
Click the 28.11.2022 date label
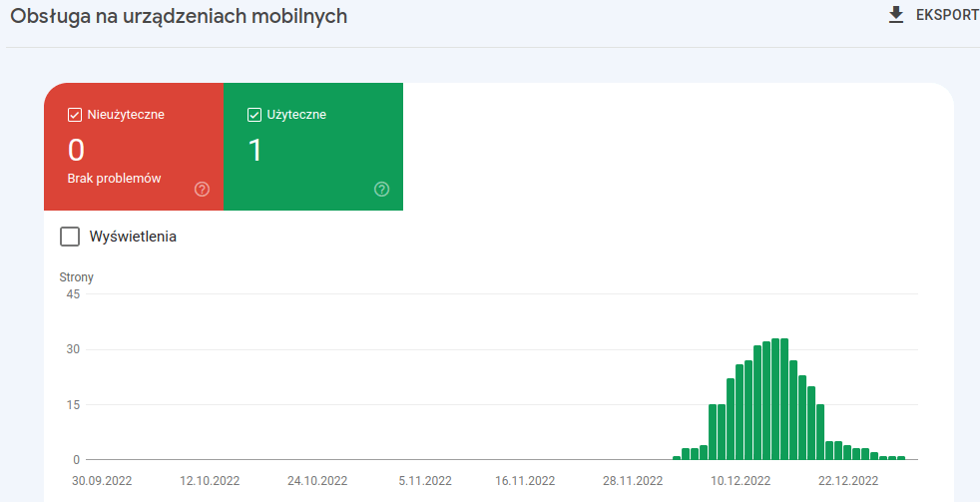(633, 480)
